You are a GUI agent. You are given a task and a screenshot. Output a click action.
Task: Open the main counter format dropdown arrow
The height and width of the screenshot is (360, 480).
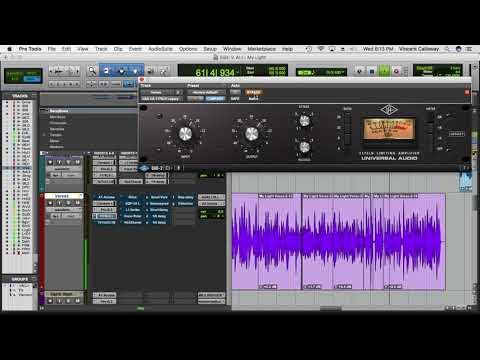(x=238, y=71)
